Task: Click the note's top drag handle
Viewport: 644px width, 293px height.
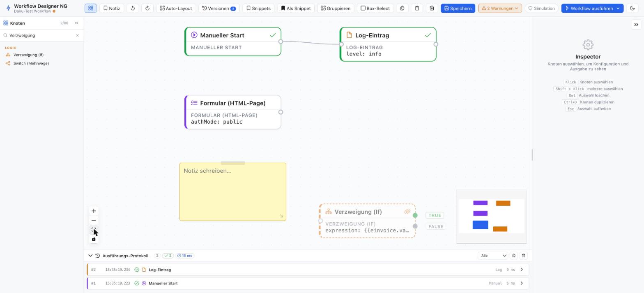Action: tap(233, 163)
